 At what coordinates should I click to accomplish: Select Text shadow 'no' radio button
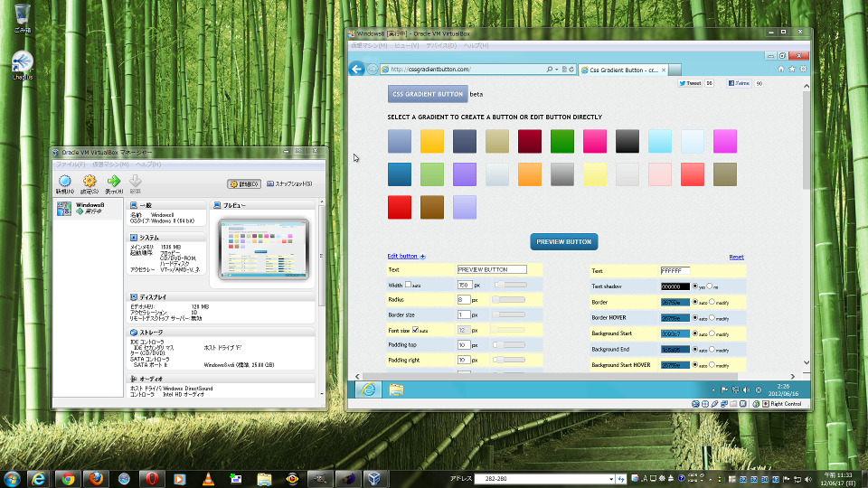(x=709, y=286)
